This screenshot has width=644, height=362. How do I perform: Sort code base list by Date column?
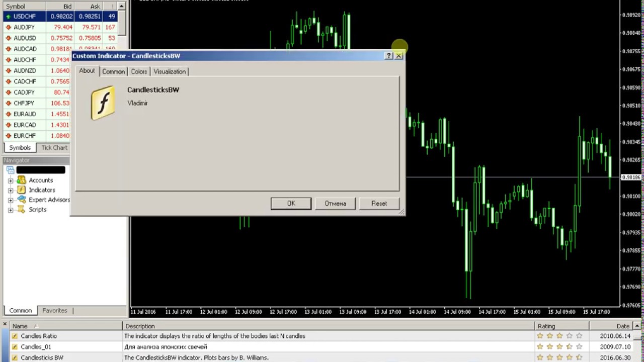point(611,326)
